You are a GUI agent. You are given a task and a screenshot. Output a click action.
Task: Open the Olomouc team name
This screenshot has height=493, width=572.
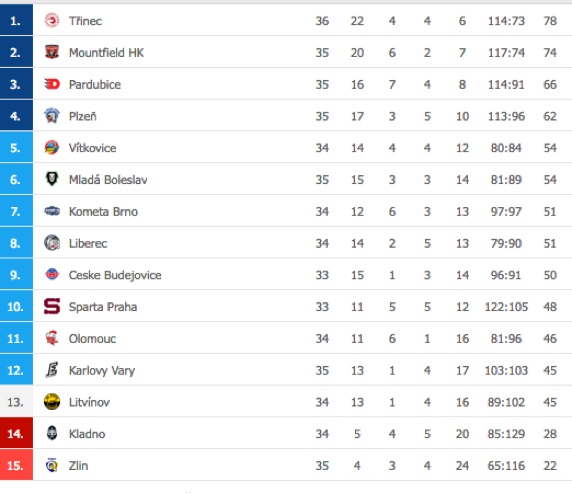click(92, 339)
